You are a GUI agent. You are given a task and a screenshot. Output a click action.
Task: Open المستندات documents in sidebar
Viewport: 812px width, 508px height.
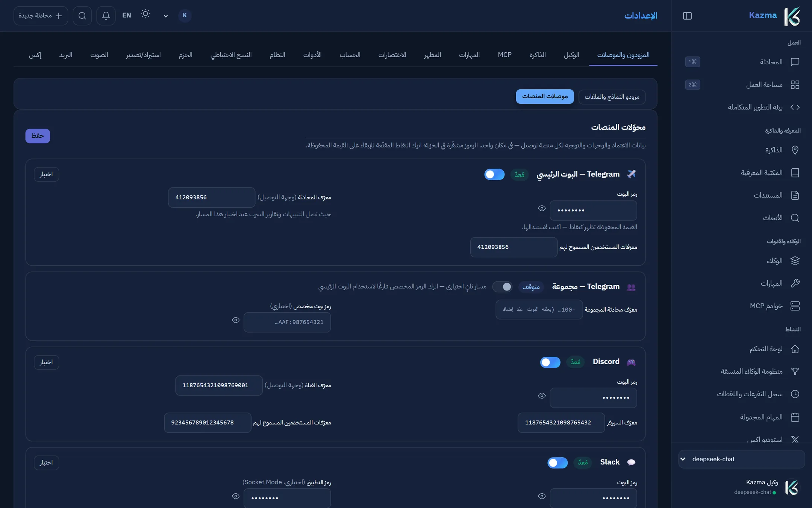(x=742, y=195)
